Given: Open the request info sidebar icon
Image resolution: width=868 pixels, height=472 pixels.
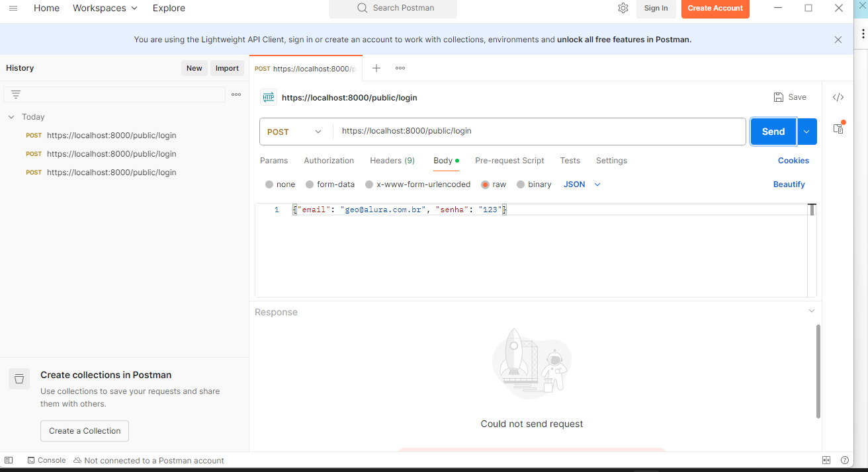Looking at the screenshot, I should pyautogui.click(x=838, y=128).
